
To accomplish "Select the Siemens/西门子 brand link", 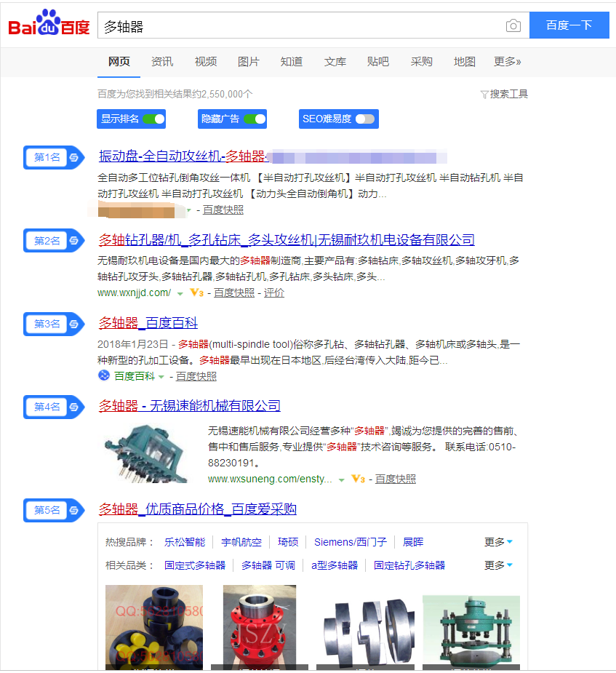I will pos(351,542).
